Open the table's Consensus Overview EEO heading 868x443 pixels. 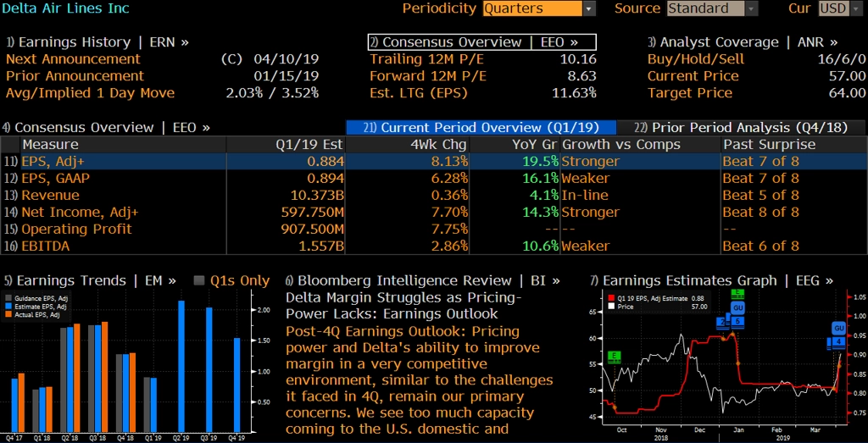[106, 128]
